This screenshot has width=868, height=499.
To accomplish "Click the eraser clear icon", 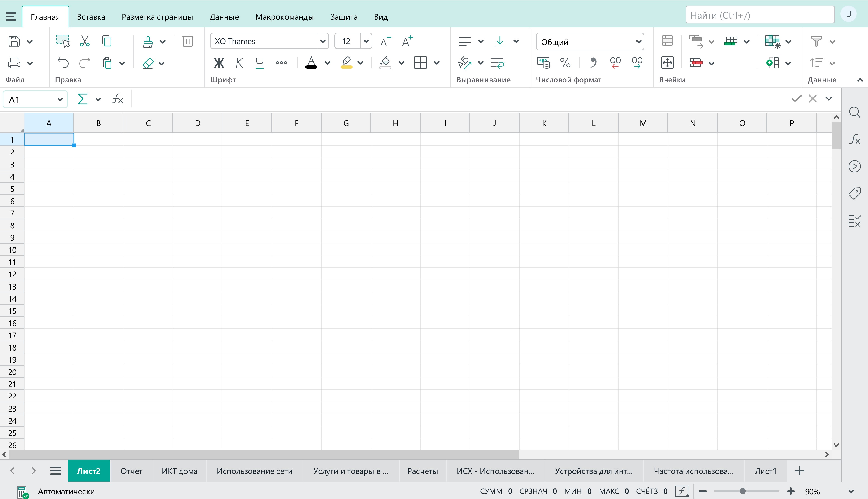I will coord(148,63).
